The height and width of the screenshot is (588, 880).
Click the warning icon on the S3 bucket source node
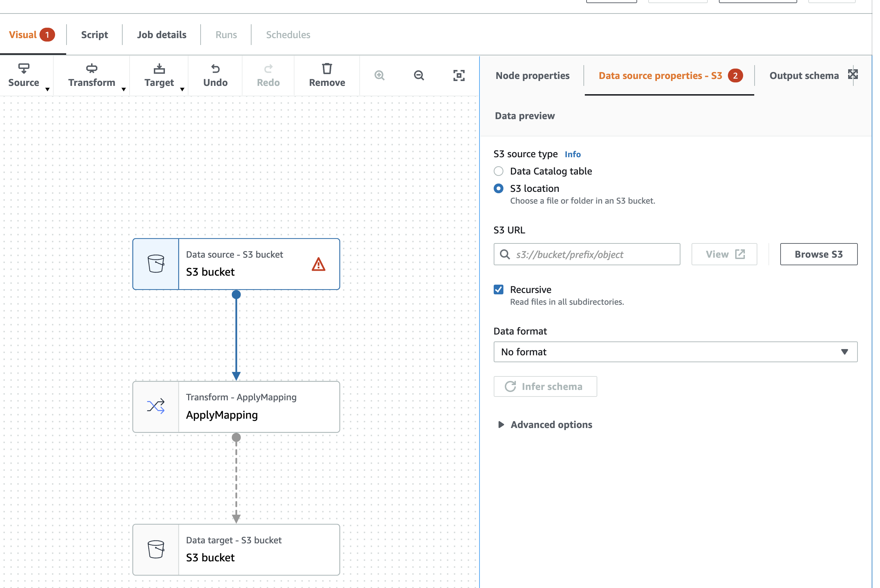pyautogui.click(x=318, y=264)
